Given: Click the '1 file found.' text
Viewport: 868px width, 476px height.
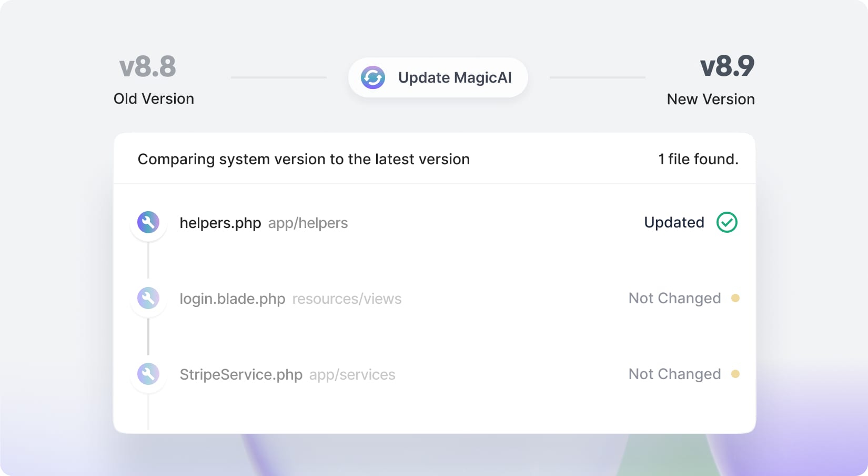Looking at the screenshot, I should (x=698, y=160).
